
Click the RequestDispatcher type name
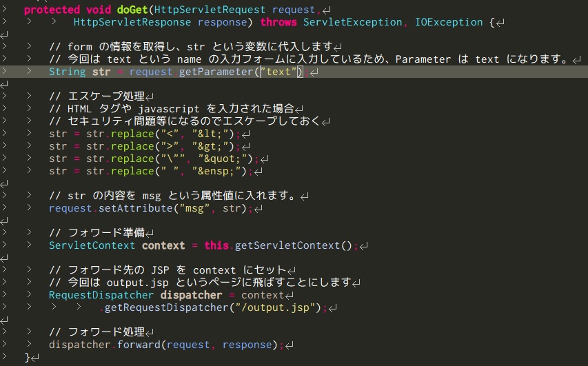pos(101,295)
